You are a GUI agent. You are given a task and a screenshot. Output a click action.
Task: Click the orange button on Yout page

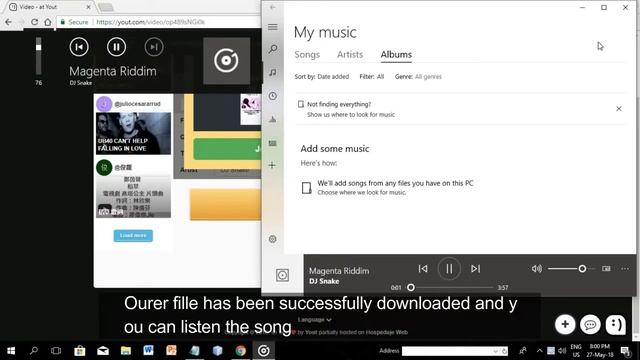click(x=225, y=204)
